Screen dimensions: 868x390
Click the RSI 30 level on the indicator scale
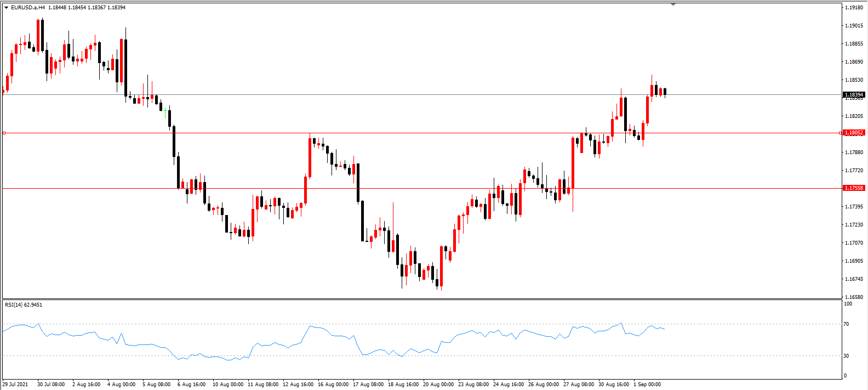[846, 356]
